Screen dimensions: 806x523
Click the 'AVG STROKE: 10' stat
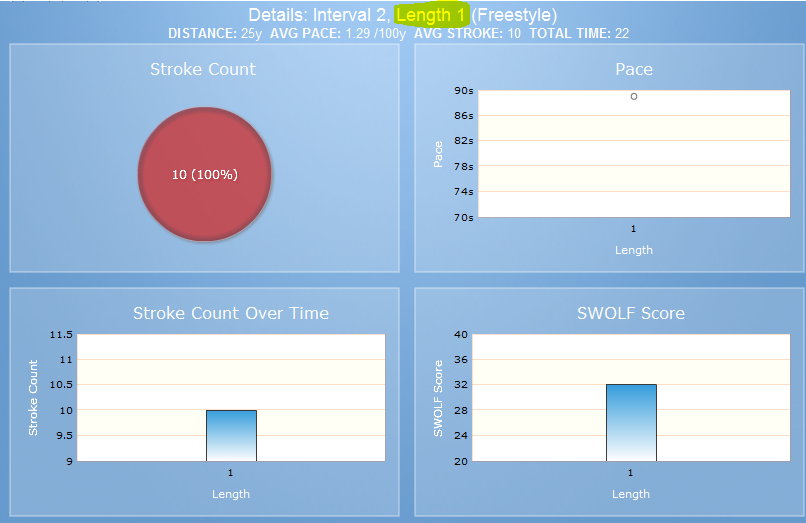(467, 33)
